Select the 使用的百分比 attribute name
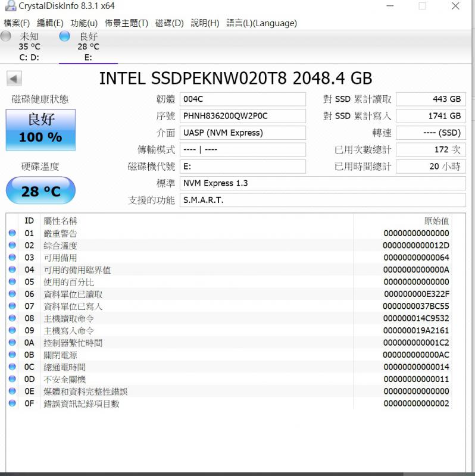Viewport: 475px width, 476px height. tap(68, 282)
